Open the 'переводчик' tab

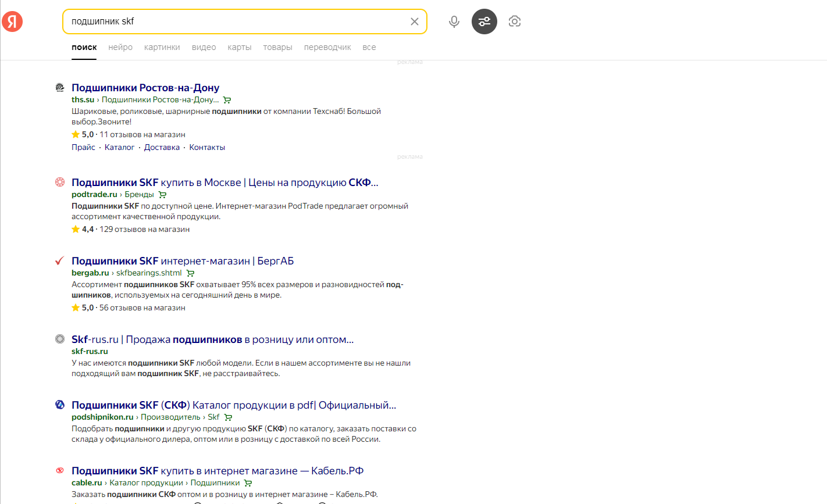(327, 47)
